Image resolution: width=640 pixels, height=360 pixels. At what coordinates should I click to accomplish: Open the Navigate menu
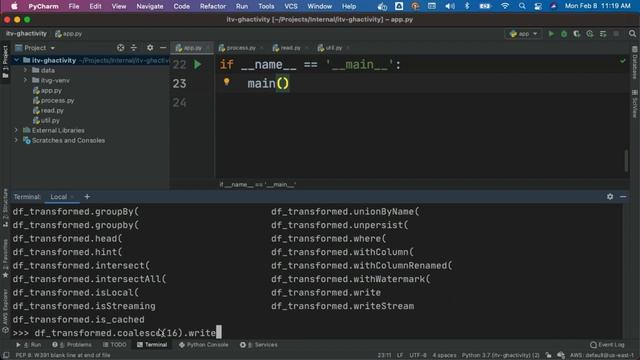(x=150, y=6)
